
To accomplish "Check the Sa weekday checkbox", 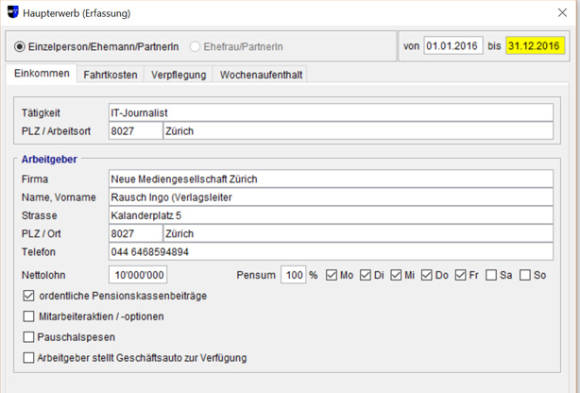I will point(491,275).
